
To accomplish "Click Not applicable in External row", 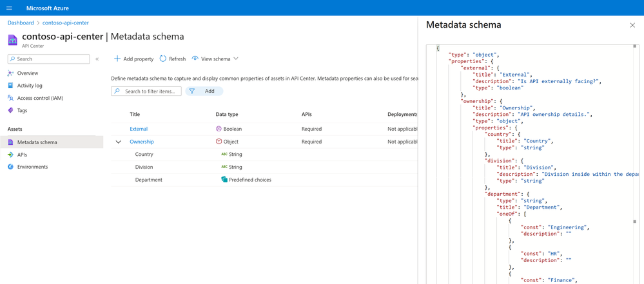I will (402, 129).
